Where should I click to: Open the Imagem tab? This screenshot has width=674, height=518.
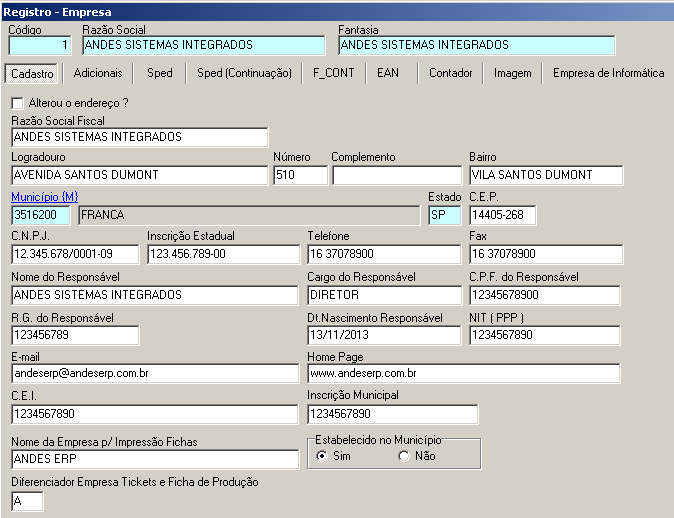(512, 73)
